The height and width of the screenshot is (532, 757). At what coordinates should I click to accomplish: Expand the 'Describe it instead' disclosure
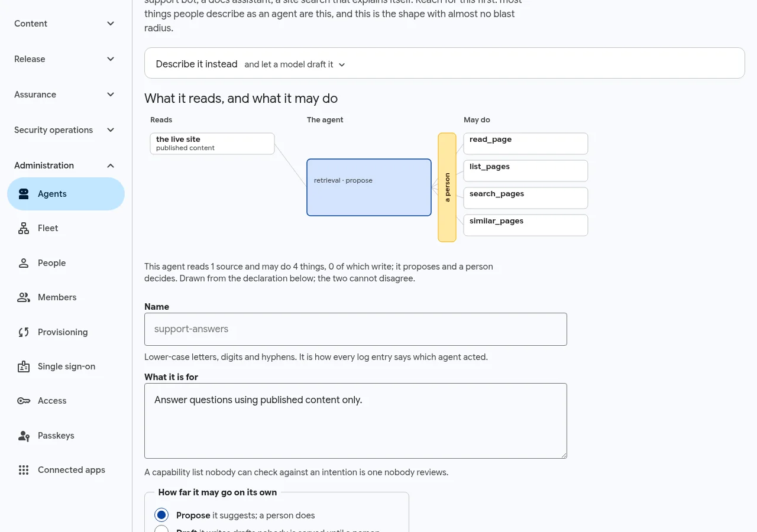click(445, 63)
